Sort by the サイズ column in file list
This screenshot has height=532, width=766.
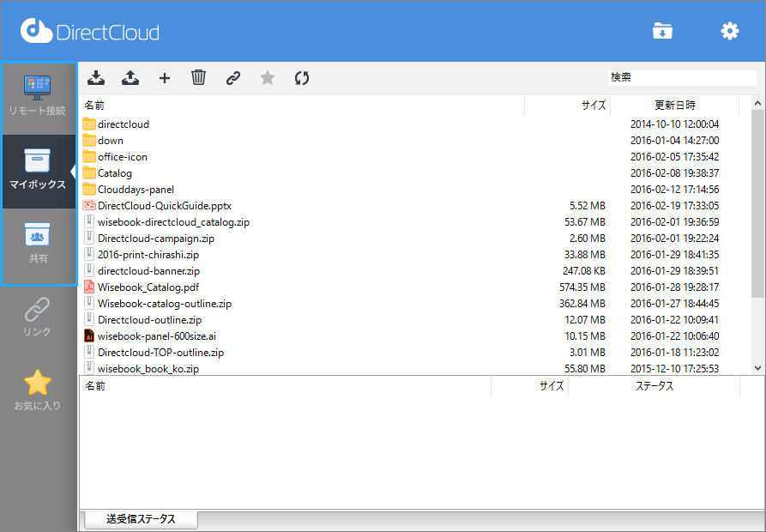(x=568, y=105)
